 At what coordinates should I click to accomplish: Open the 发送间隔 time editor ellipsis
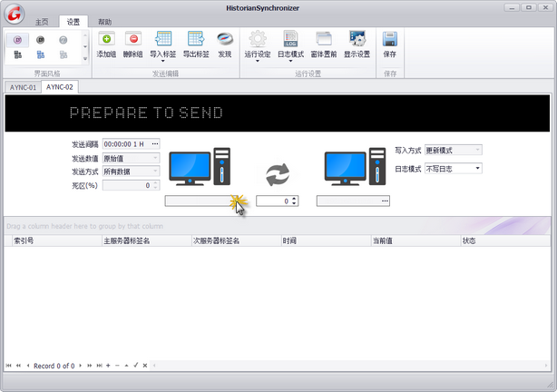pos(155,144)
